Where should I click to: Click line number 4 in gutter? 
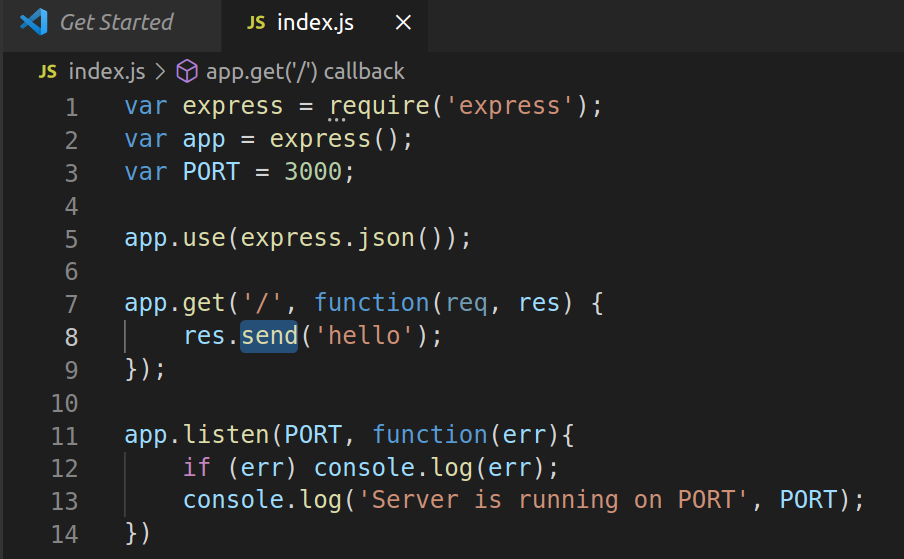coord(71,206)
